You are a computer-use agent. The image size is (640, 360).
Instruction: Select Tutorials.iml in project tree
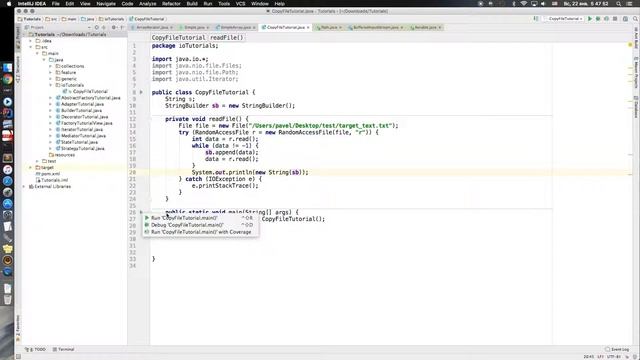52,180
